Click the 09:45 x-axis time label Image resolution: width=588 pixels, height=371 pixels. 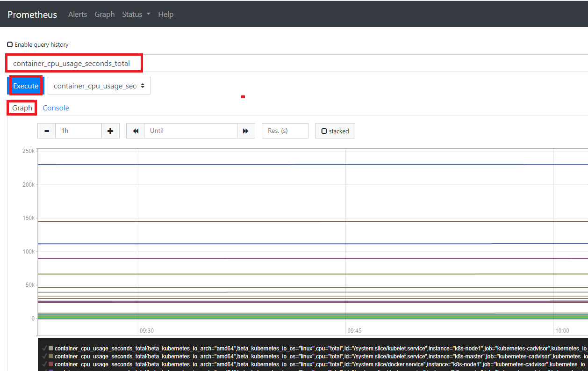[354, 331]
